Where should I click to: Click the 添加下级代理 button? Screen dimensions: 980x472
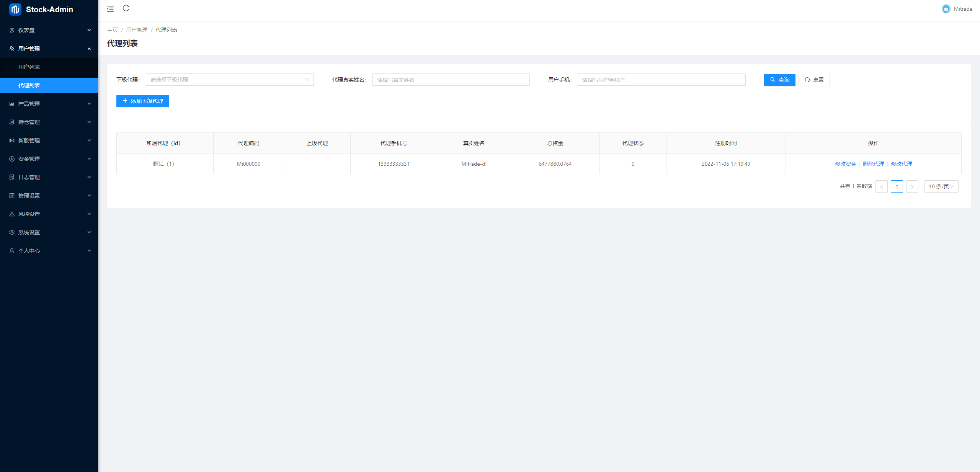(142, 101)
